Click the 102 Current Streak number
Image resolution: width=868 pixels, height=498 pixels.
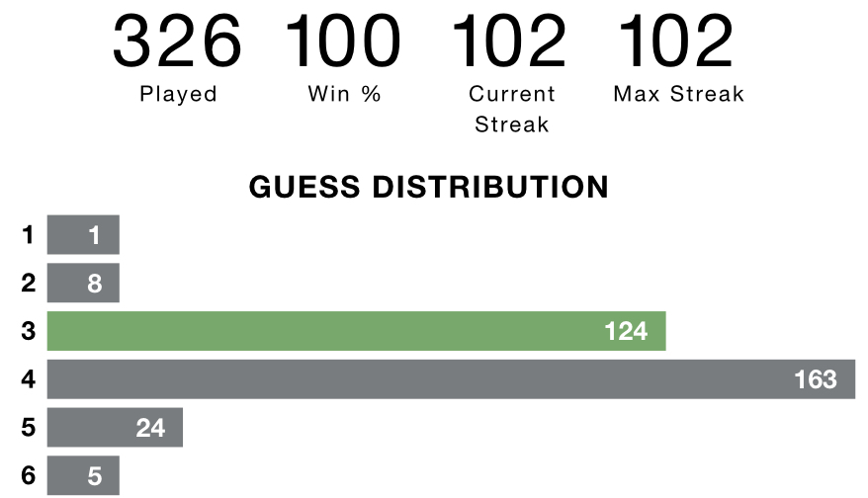point(510,41)
